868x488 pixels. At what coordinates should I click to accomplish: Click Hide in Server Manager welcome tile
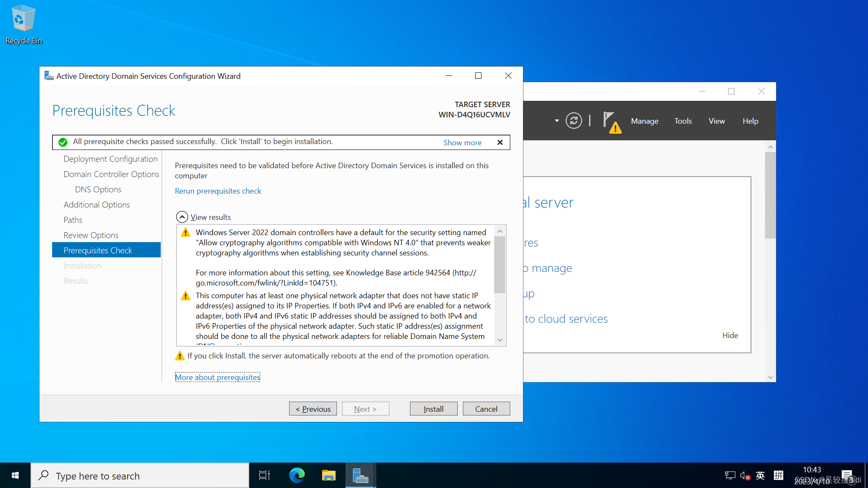(730, 335)
